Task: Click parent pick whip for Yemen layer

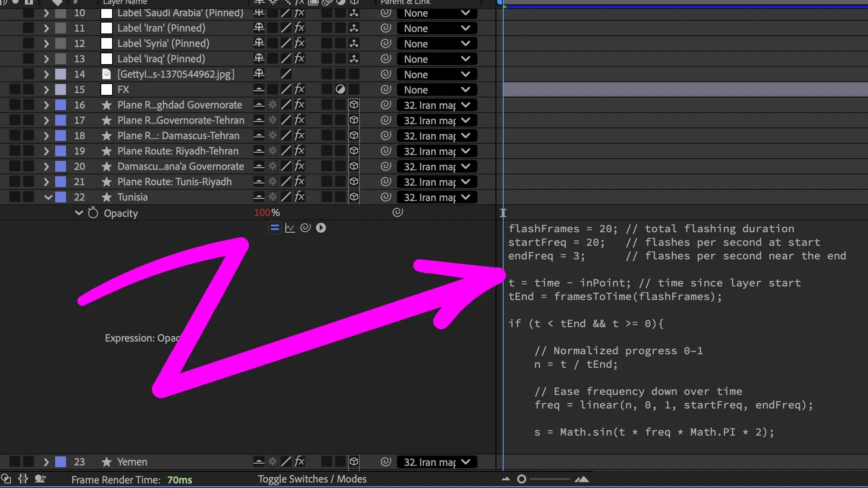Action: 386,462
